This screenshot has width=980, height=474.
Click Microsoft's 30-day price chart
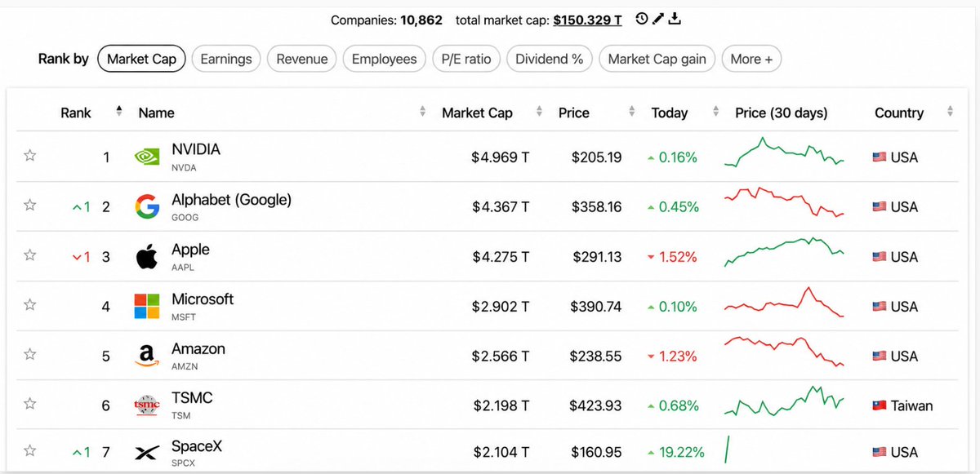784,303
